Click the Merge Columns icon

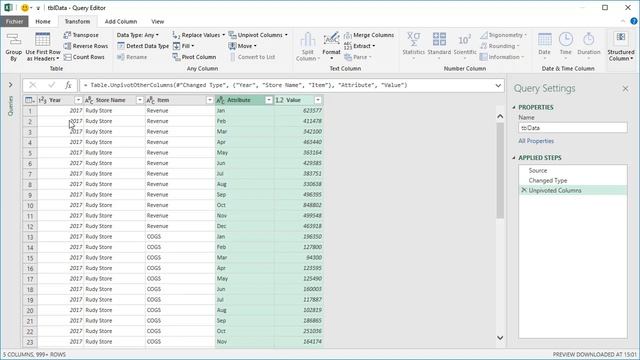coord(348,35)
